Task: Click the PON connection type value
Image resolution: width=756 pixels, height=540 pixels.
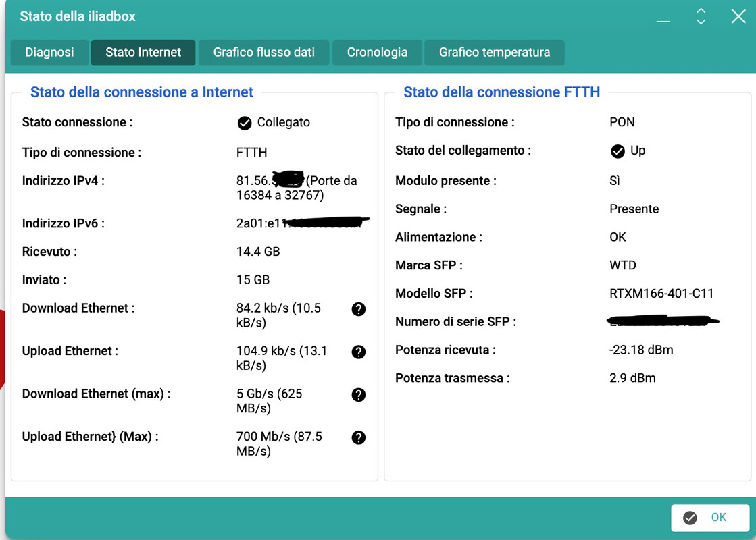Action: [622, 122]
